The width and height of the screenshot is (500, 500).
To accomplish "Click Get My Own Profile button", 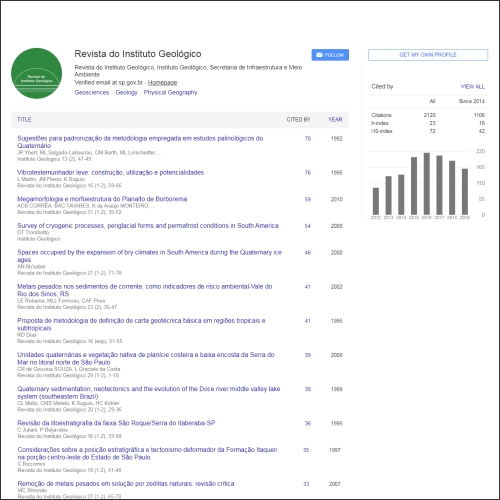I will 428,55.
